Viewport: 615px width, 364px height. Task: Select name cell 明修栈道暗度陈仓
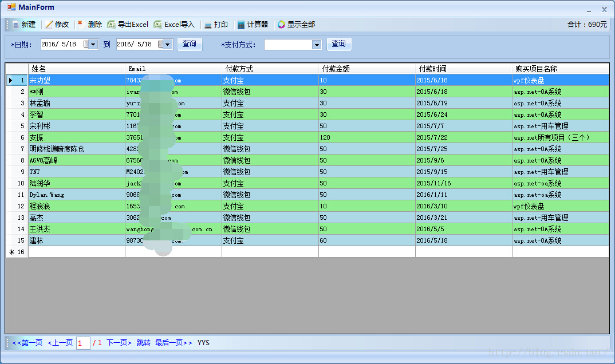pyautogui.click(x=77, y=149)
